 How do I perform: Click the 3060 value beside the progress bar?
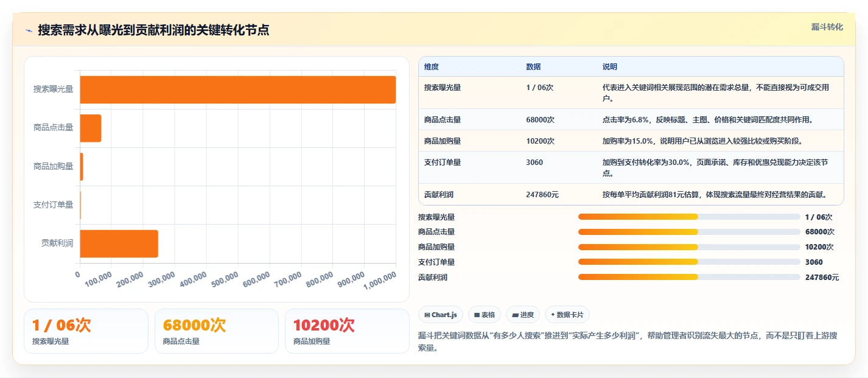point(814,262)
